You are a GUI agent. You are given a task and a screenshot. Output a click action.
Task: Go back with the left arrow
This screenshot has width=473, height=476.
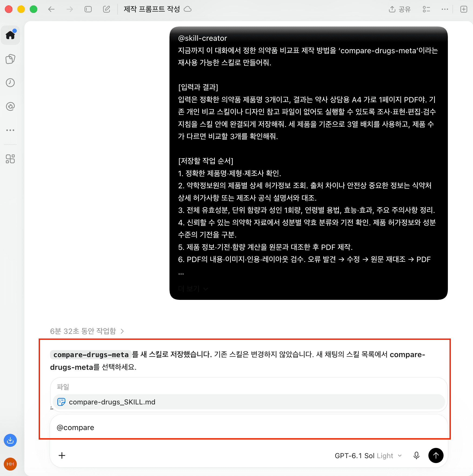coord(51,9)
